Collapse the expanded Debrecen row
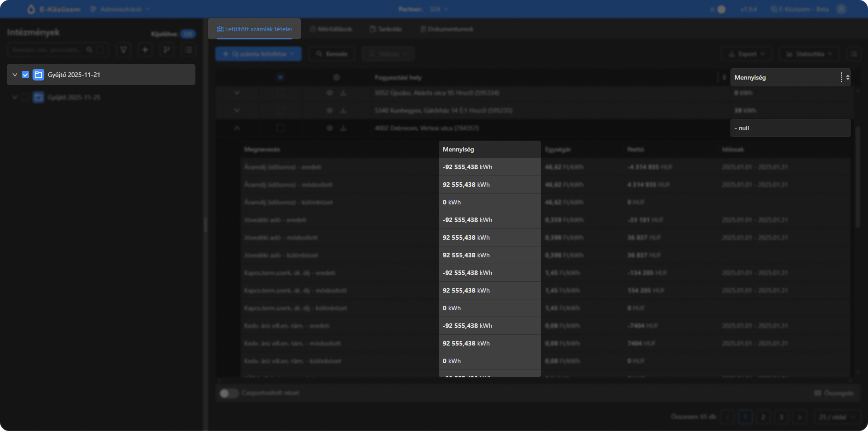 (237, 128)
